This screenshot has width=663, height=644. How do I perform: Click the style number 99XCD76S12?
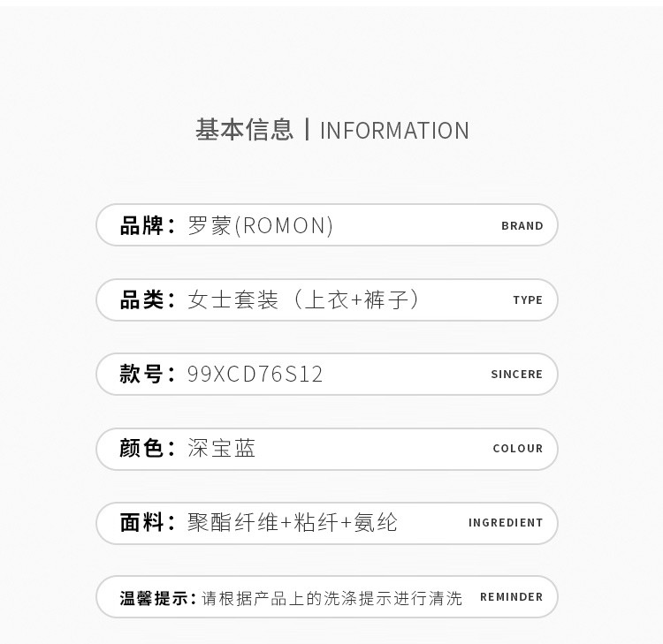(255, 375)
